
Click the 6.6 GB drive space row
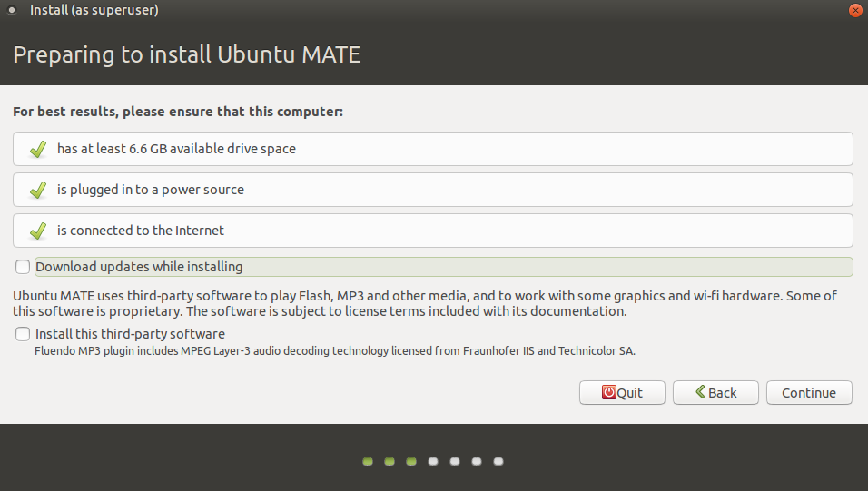coord(433,149)
